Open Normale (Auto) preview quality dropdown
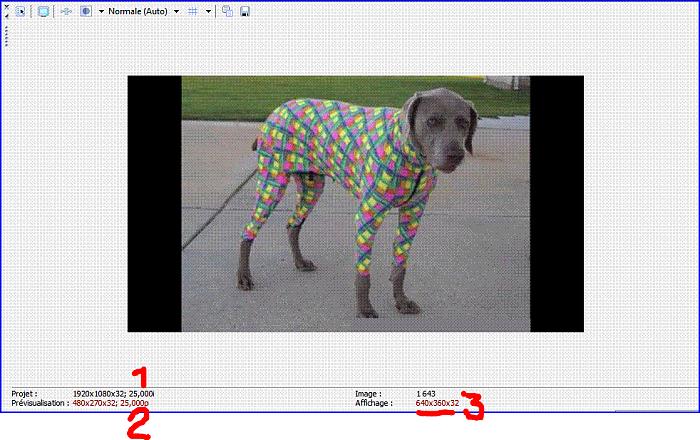Image resolution: width=700 pixels, height=440 pixels. pos(144,11)
